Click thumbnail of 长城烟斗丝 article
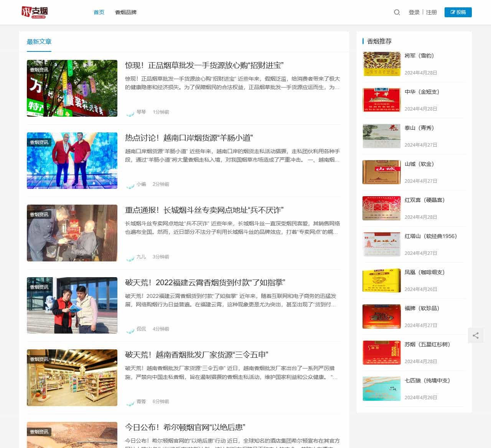The image size is (491, 448). (72, 233)
